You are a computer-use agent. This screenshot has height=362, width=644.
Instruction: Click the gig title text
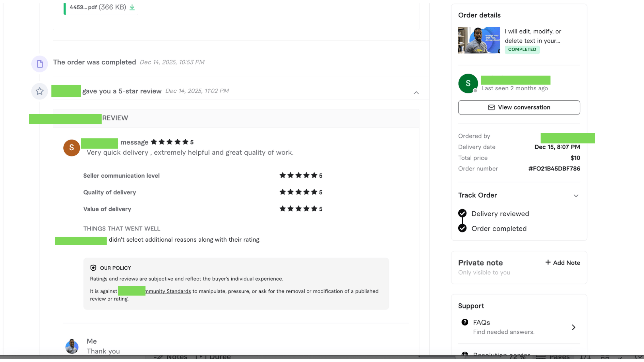533,36
